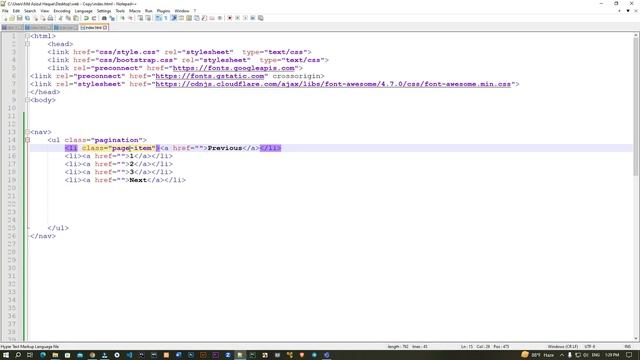Image resolution: width=640 pixels, height=360 pixels.
Task: Open the Document List toolbar icon
Action: click(196, 18)
